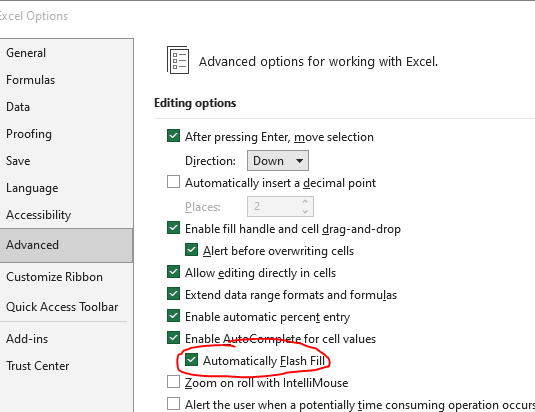
Task: Enable Automatically insert a decimal point
Action: coord(173,182)
